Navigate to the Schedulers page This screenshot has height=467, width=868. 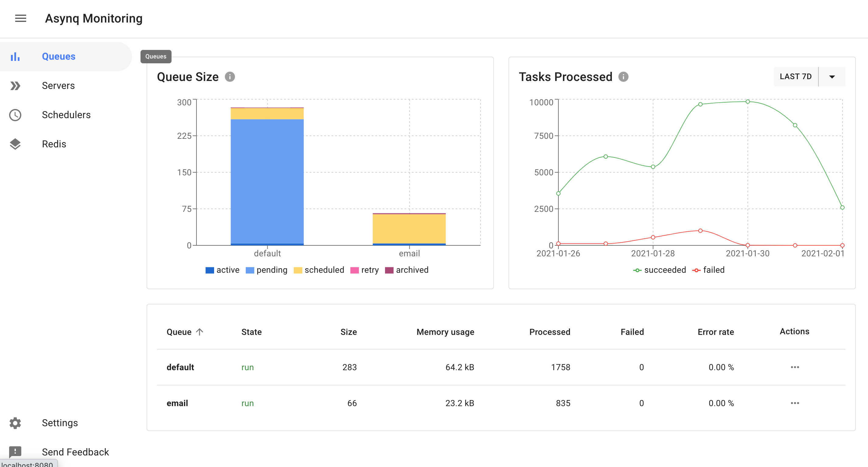click(x=66, y=115)
